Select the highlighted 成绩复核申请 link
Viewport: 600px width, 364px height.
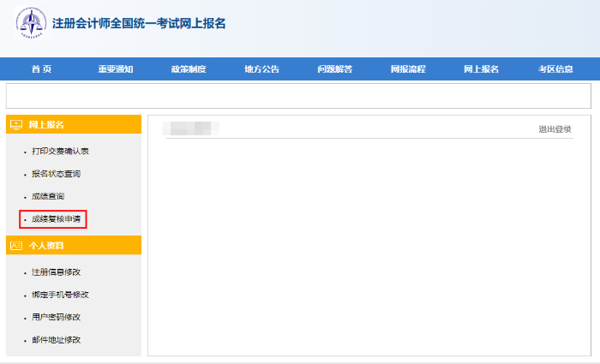click(x=56, y=219)
